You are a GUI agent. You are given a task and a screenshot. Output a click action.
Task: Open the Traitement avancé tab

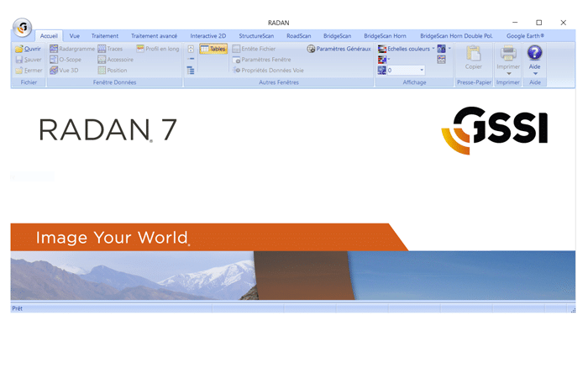pos(154,36)
